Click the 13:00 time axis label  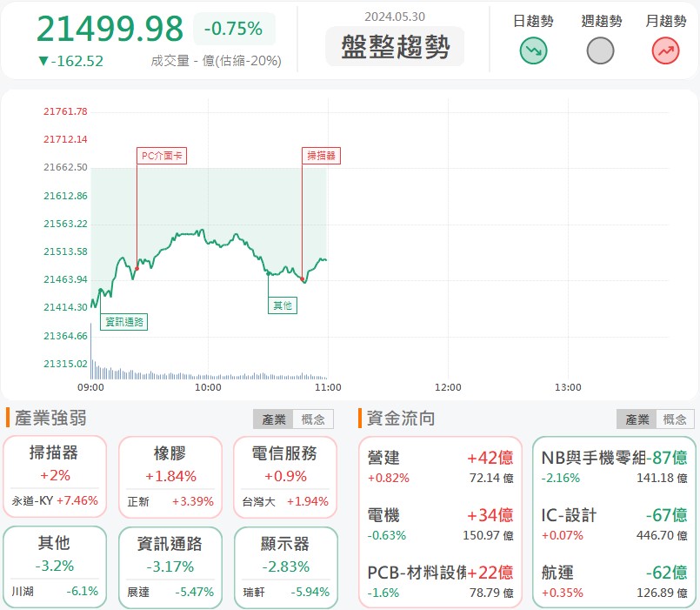pyautogui.click(x=568, y=387)
